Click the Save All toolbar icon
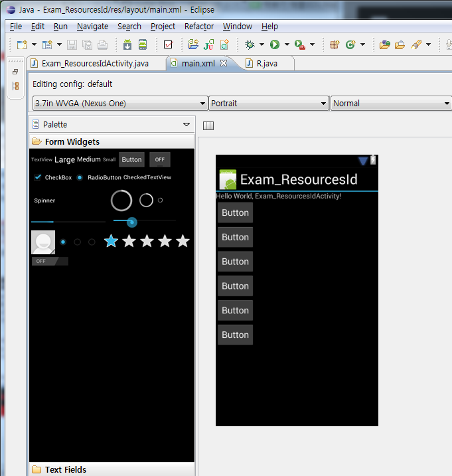 click(87, 45)
